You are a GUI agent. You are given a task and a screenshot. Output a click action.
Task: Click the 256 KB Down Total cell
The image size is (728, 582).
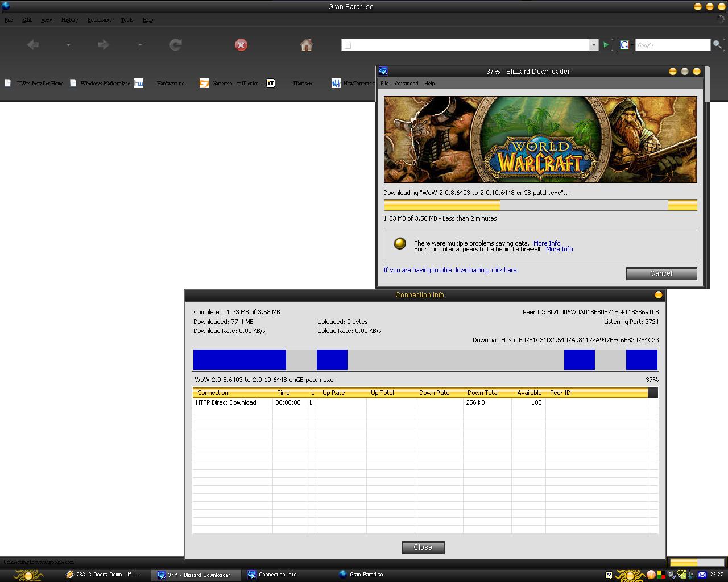[487, 402]
